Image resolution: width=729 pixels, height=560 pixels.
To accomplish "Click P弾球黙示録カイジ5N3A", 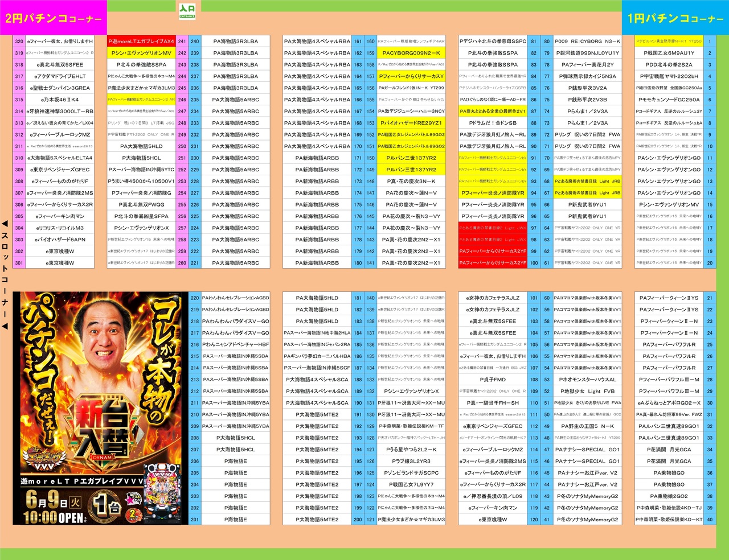I will [x=587, y=76].
